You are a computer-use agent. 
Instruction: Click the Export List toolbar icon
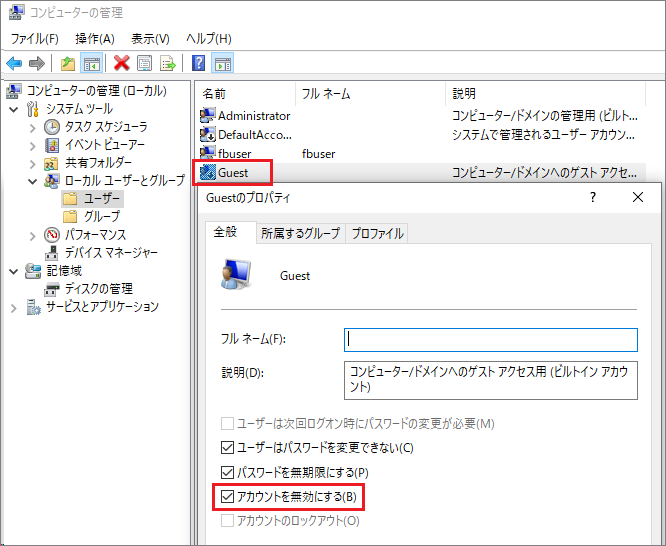coord(168,64)
